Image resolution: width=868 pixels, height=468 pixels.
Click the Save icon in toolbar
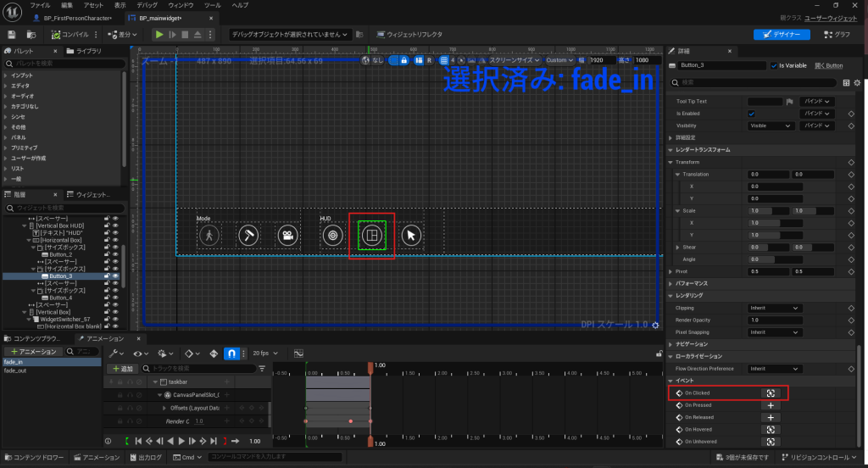[12, 34]
